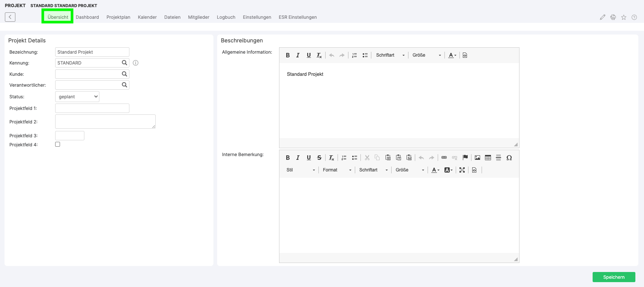The width and height of the screenshot is (644, 287).
Task: Switch to the Projektplan tab
Action: 118,17
